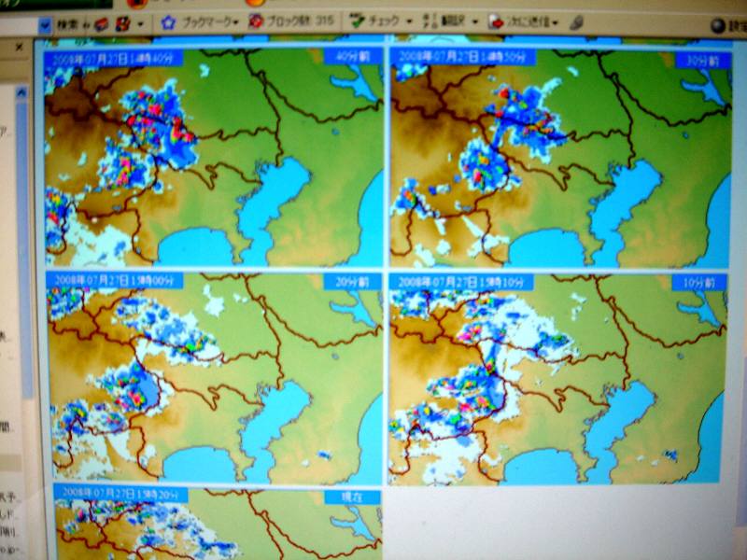
Task: Open the チェック dropdown arrow
Action: point(409,21)
